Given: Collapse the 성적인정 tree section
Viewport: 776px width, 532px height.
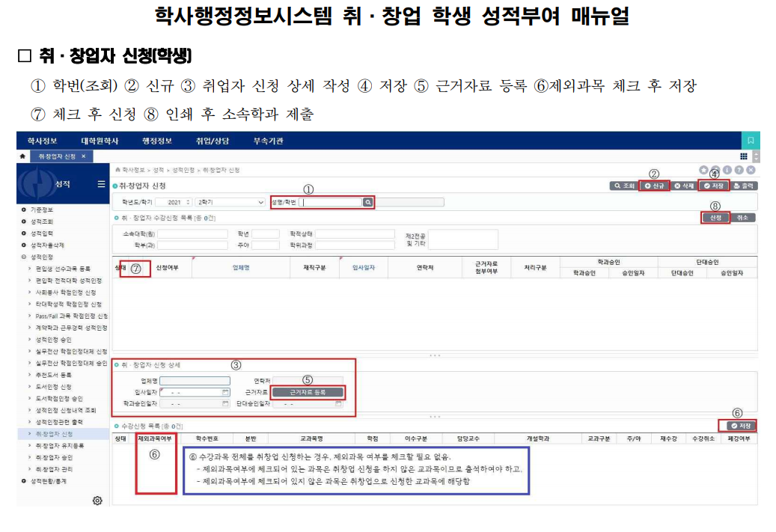Looking at the screenshot, I should 24,257.
